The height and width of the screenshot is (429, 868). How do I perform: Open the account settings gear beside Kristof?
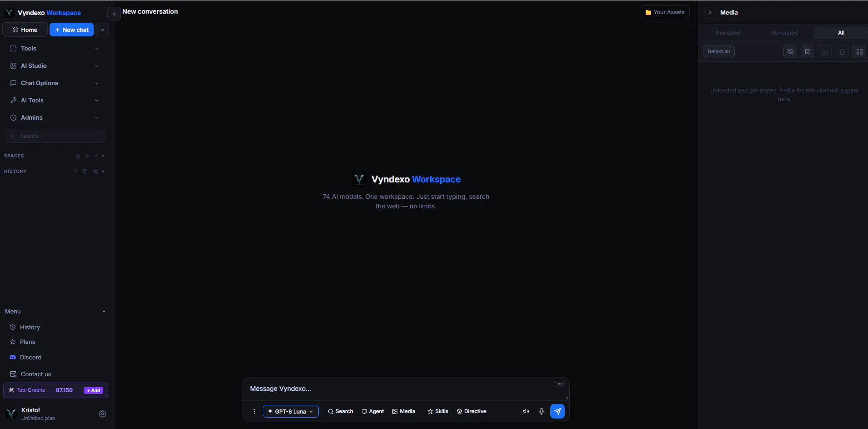point(103,414)
